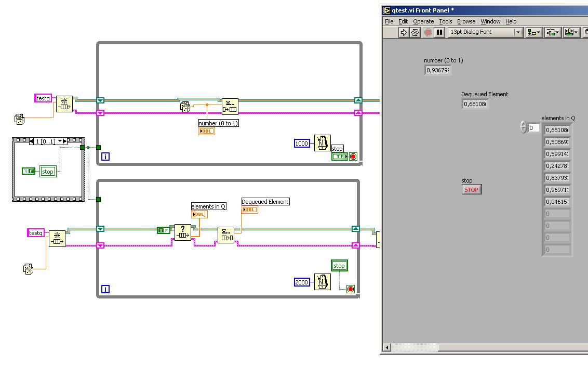
Task: Click the Pause toolbar button
Action: (x=440, y=32)
